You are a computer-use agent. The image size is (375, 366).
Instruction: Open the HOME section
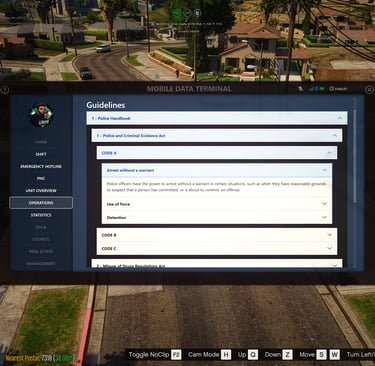pos(41,142)
